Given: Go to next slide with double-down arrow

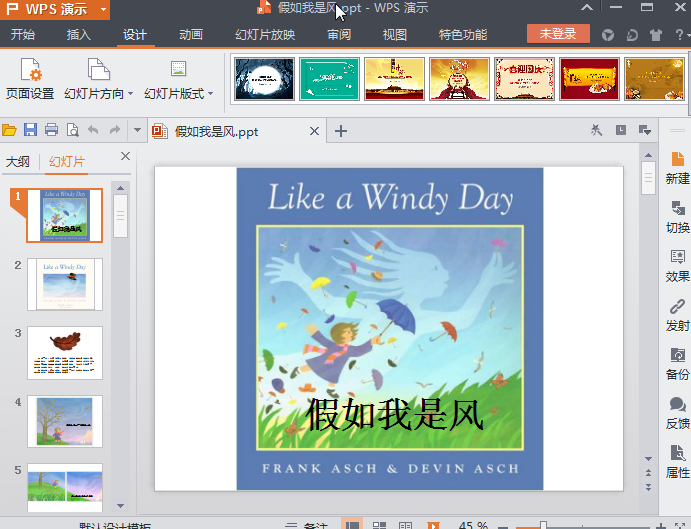Looking at the screenshot, I should tap(648, 487).
